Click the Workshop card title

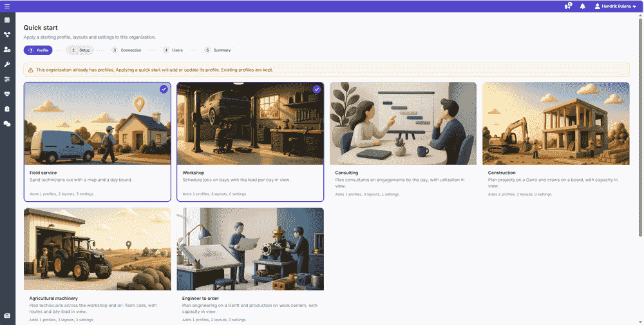pyautogui.click(x=193, y=173)
